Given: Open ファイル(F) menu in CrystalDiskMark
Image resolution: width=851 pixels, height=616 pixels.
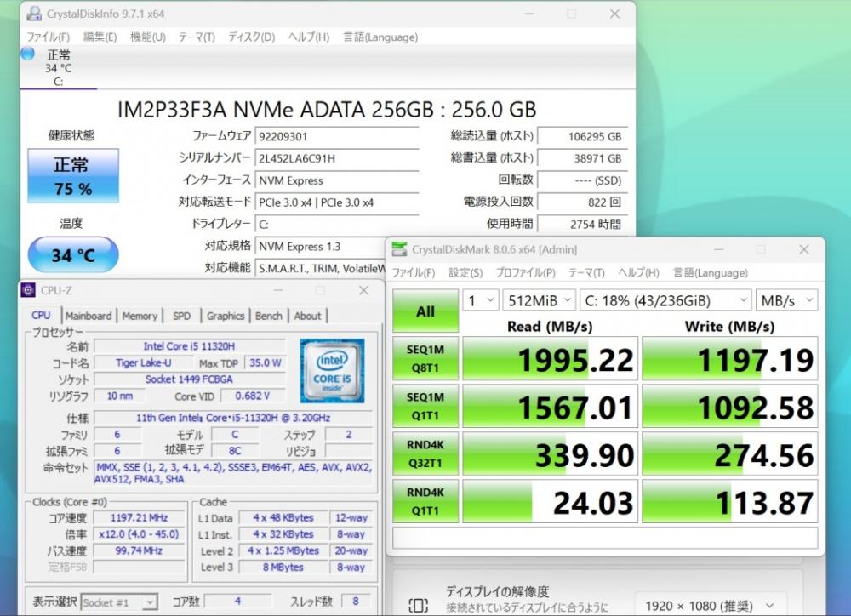Looking at the screenshot, I should (414, 272).
